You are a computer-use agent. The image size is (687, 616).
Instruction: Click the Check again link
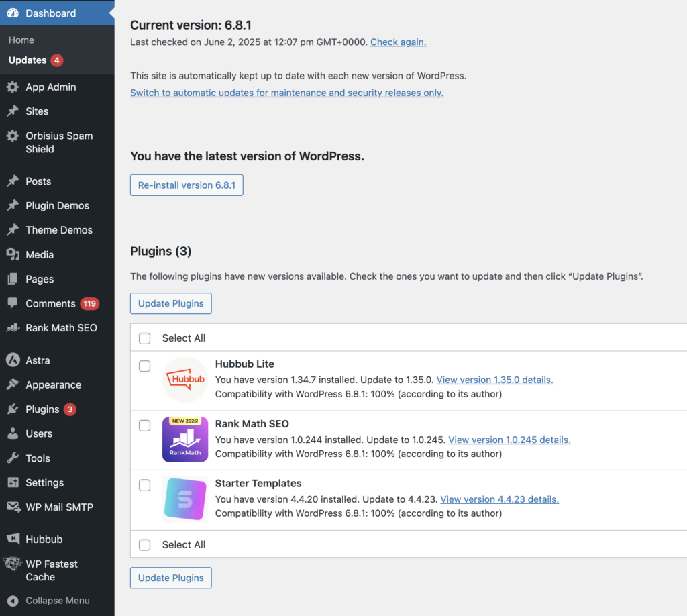coord(398,42)
